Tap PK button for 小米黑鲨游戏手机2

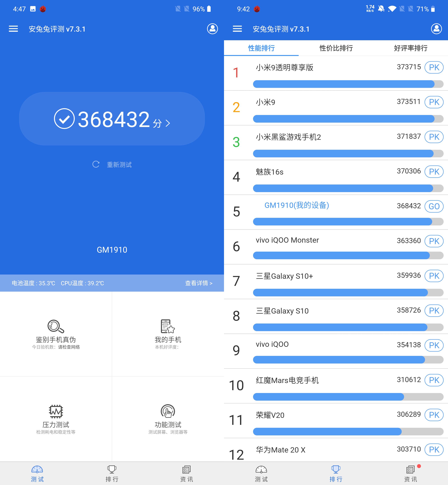tap(434, 137)
